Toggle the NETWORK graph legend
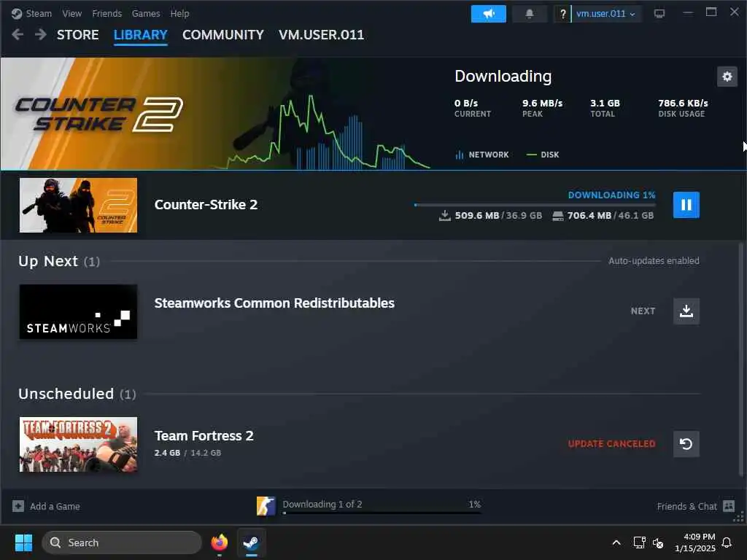Screen dimensions: 747x560 pos(482,155)
